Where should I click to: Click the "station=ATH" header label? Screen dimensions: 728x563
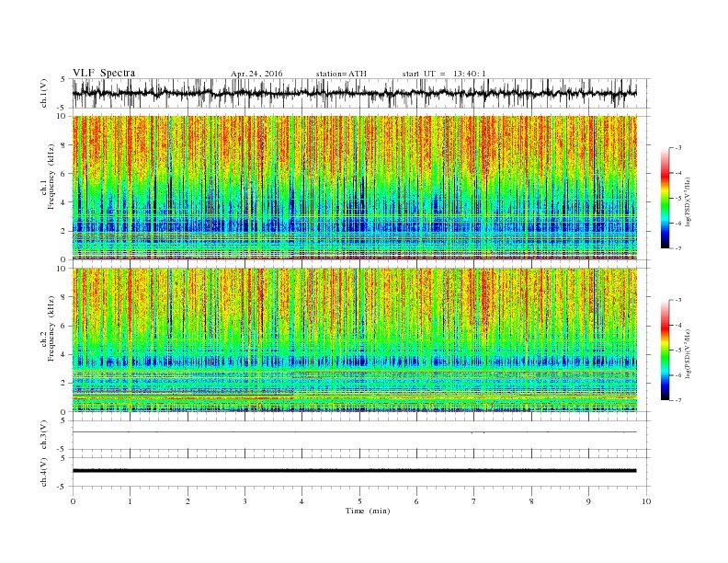[341, 74]
